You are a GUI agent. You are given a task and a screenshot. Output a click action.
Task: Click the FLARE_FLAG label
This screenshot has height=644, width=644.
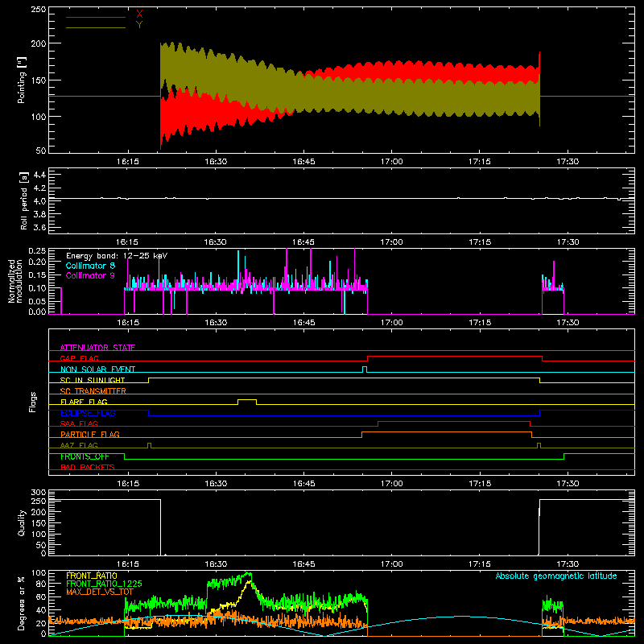tap(84, 402)
